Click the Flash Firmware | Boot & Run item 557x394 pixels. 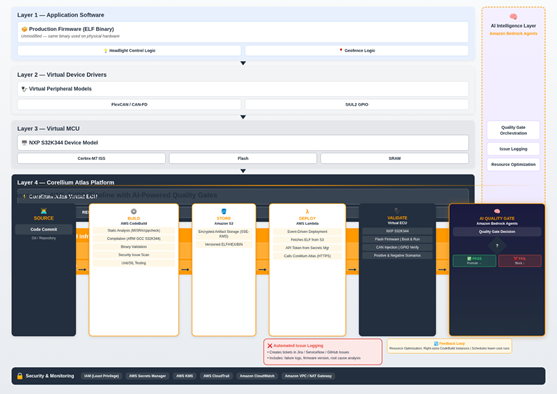point(397,239)
